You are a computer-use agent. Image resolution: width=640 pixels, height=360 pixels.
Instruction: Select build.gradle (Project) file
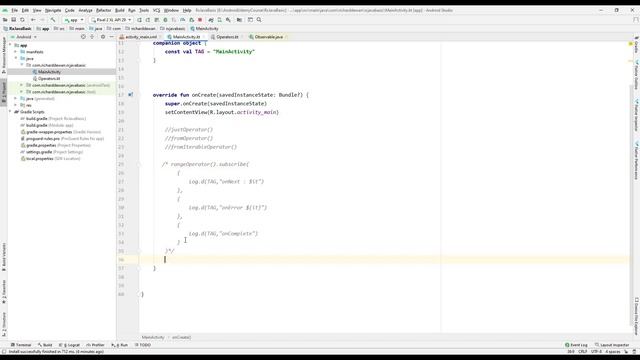(x=53, y=118)
